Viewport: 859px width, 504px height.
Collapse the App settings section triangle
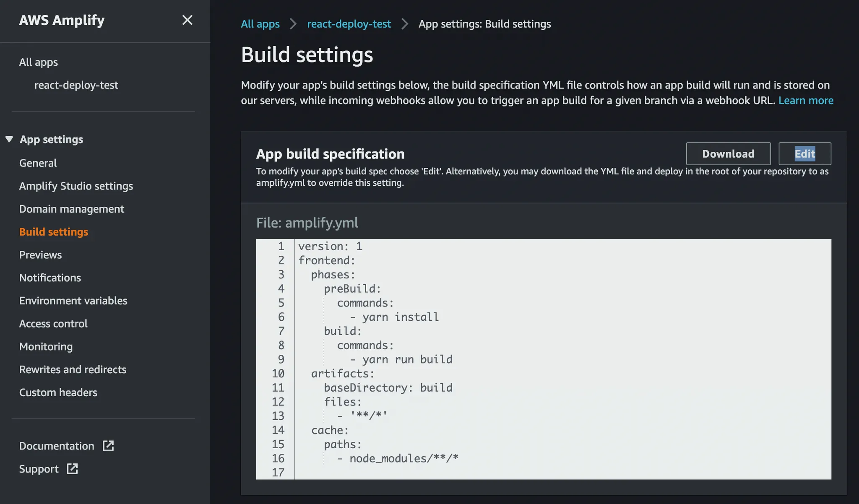tap(9, 139)
